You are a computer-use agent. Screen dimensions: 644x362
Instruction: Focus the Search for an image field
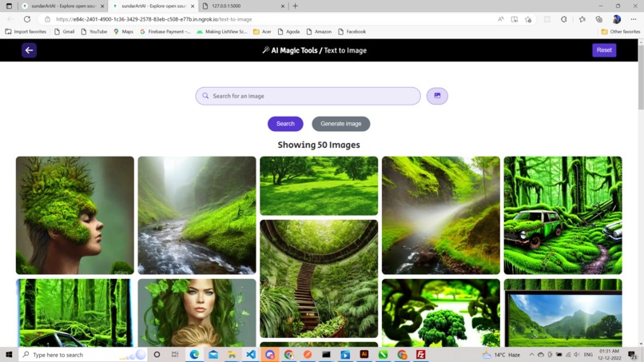308,96
